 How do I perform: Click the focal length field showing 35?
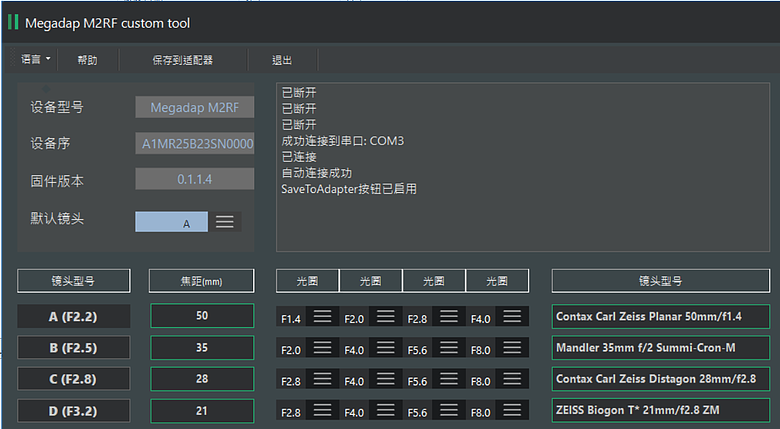pos(202,347)
